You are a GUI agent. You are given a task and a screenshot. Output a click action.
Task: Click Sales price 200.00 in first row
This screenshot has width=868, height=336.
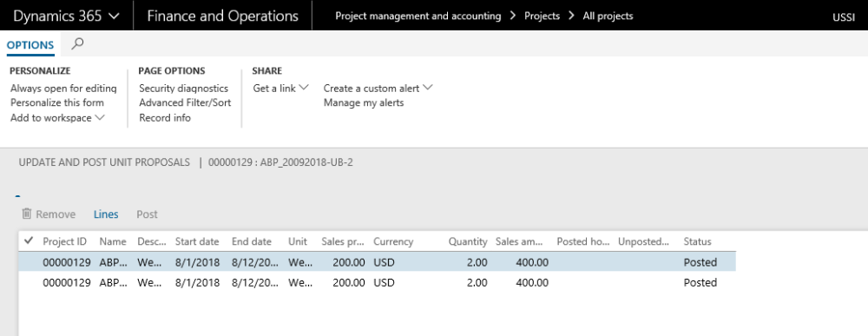(x=349, y=262)
